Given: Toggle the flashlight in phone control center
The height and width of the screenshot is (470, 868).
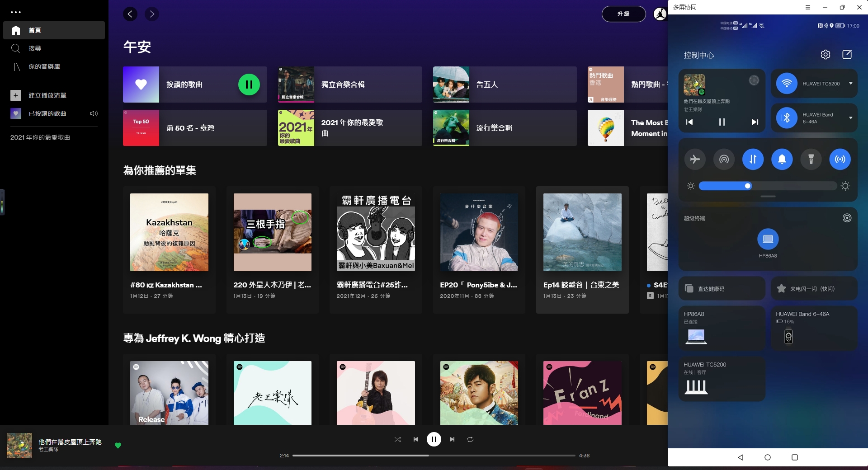Looking at the screenshot, I should tap(811, 159).
